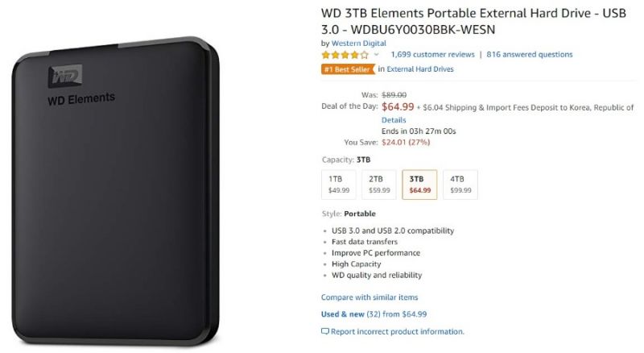This screenshot has height=353, width=644.
Task: Open shipping Details link
Action: click(394, 119)
